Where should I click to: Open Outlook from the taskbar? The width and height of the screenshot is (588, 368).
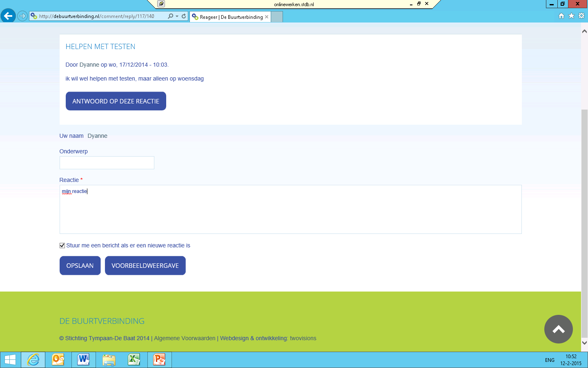tap(58, 360)
